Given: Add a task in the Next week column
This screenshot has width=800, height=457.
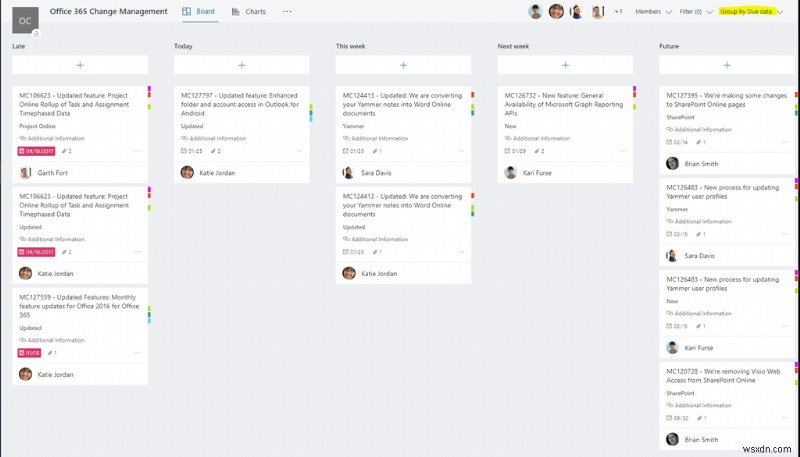Looking at the screenshot, I should [x=565, y=65].
